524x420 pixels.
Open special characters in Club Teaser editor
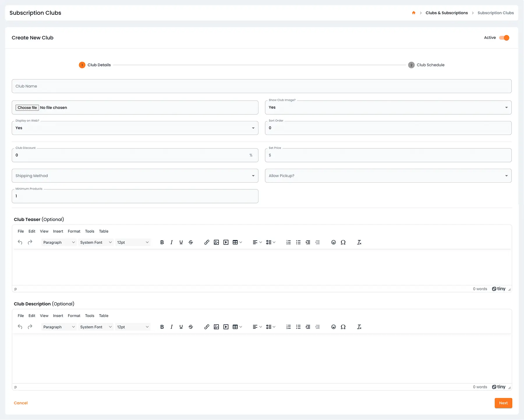343,242
